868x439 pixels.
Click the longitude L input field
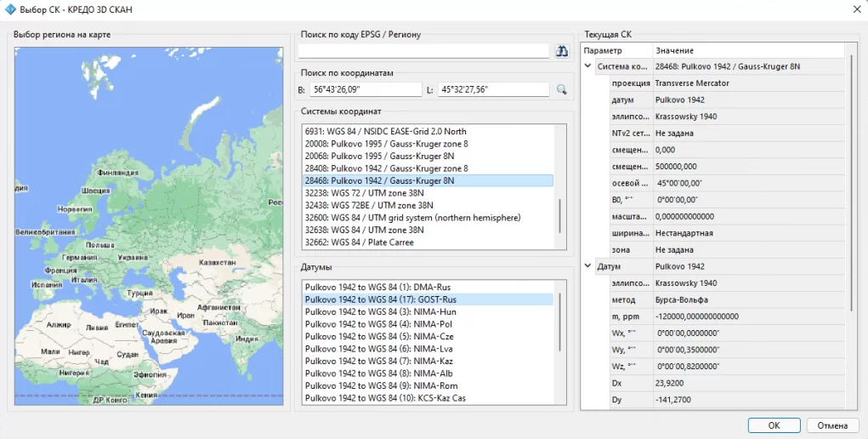tap(493, 89)
